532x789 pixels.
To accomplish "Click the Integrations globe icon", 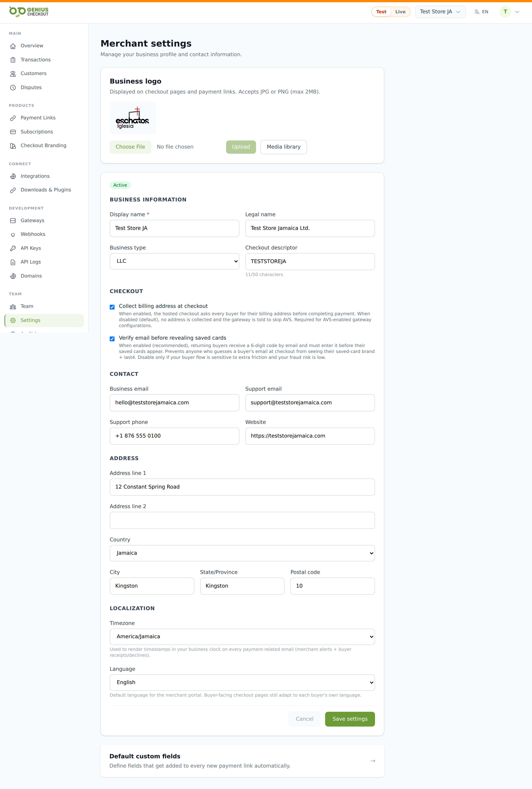I will (x=13, y=176).
